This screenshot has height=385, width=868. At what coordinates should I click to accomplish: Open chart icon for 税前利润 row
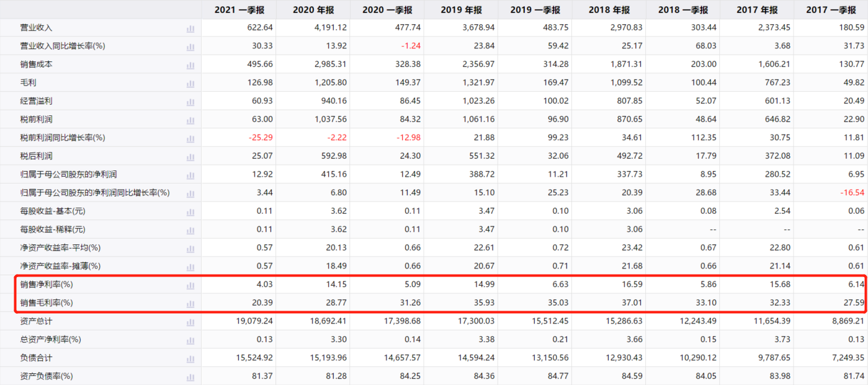190,120
